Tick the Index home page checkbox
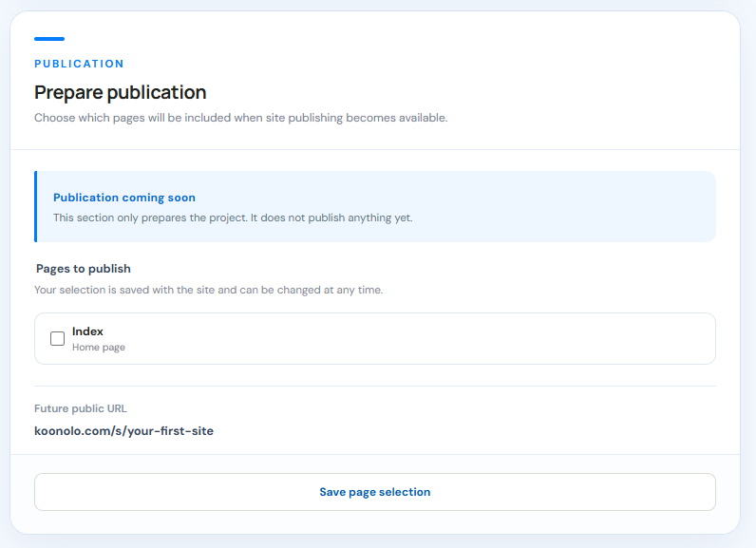The image size is (756, 548). point(57,338)
